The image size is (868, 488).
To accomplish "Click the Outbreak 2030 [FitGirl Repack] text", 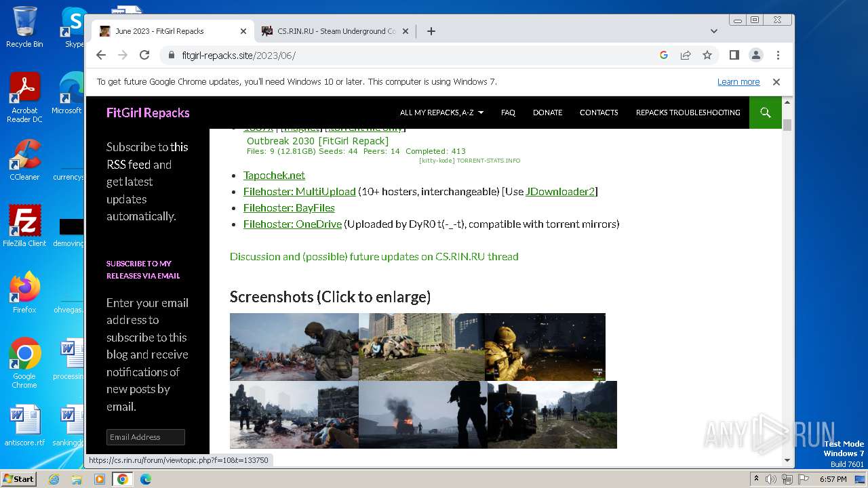I will click(x=317, y=141).
